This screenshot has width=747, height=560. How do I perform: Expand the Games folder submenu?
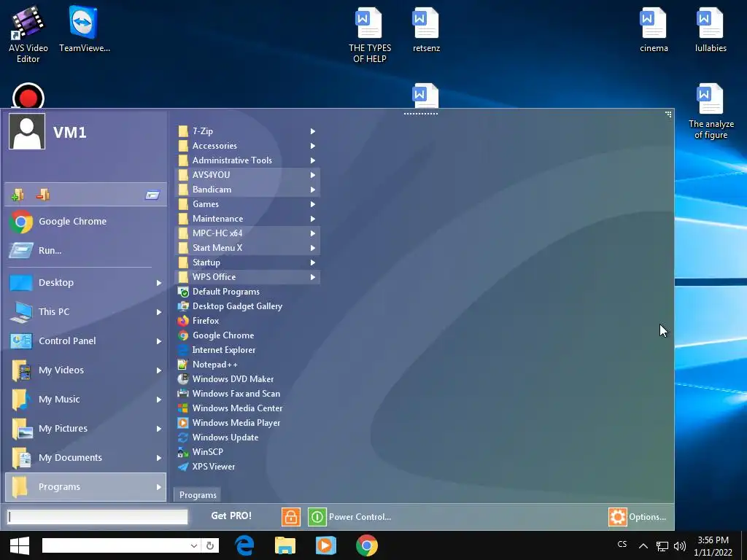[x=248, y=204]
